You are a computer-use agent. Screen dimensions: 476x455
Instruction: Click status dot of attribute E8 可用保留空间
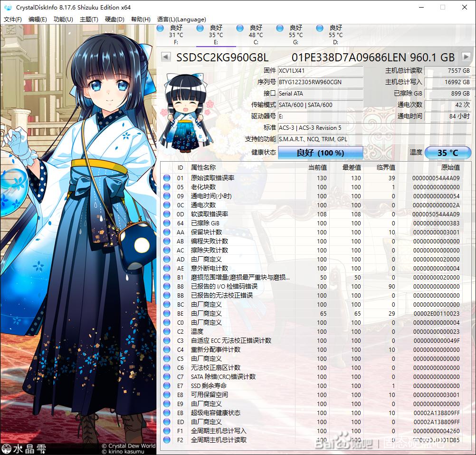(x=167, y=395)
